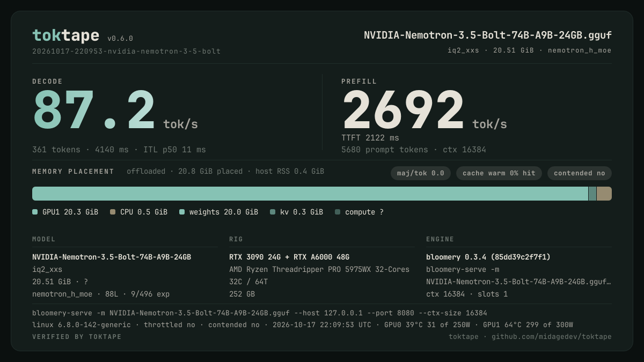Click the truncated gguf filename in ENGINE column

coord(519,282)
